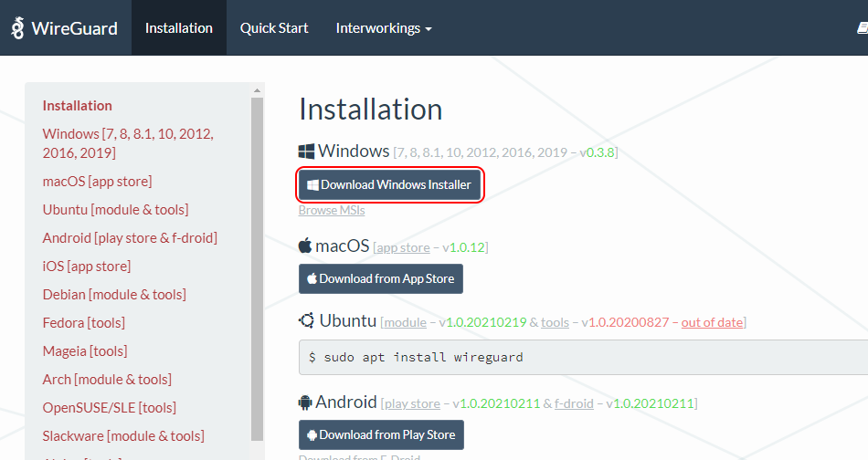Viewport: 868px width, 460px height.
Task: Open the Browse MSIs link
Action: click(332, 211)
